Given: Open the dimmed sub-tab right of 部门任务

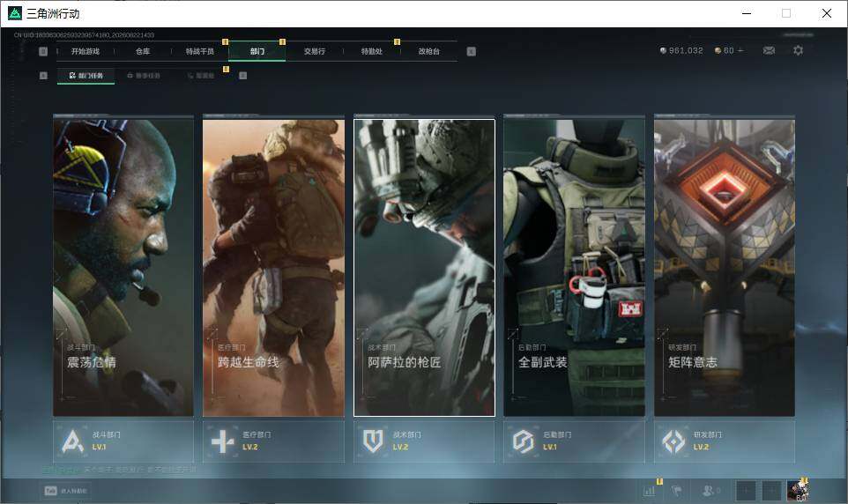Looking at the screenshot, I should pyautogui.click(x=144, y=76).
